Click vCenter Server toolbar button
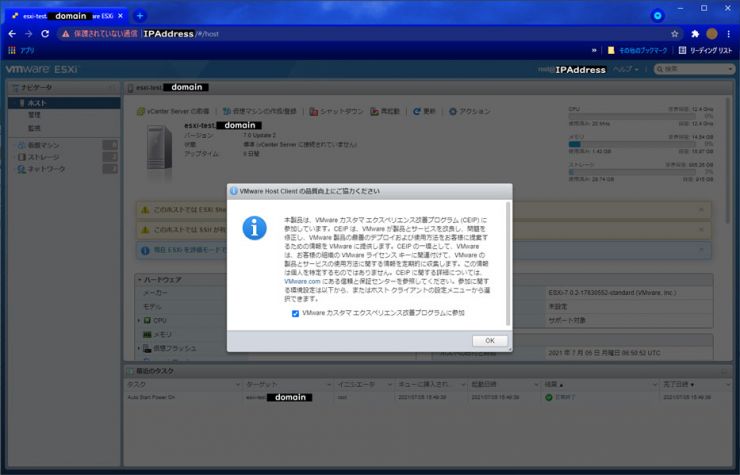Image resolution: width=740 pixels, height=475 pixels. pyautogui.click(x=173, y=111)
